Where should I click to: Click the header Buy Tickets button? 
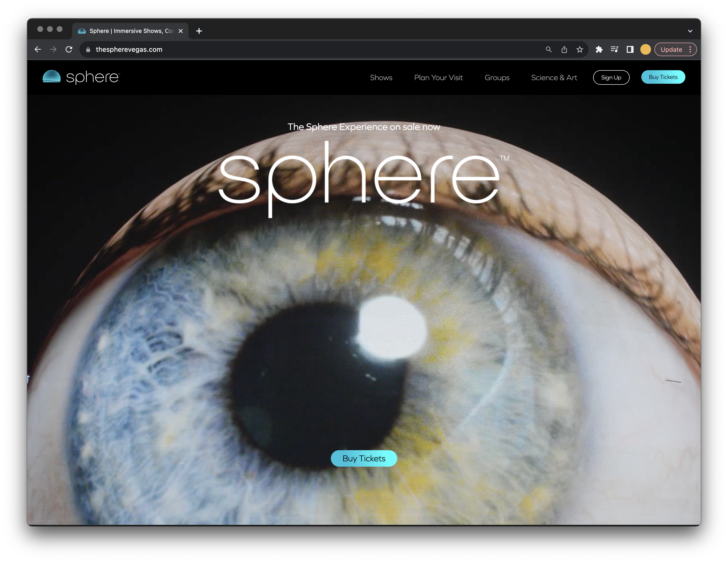pyautogui.click(x=663, y=77)
